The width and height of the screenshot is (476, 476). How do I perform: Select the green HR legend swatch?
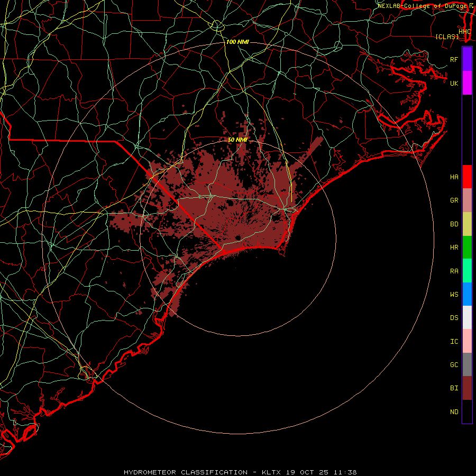[x=467, y=248]
